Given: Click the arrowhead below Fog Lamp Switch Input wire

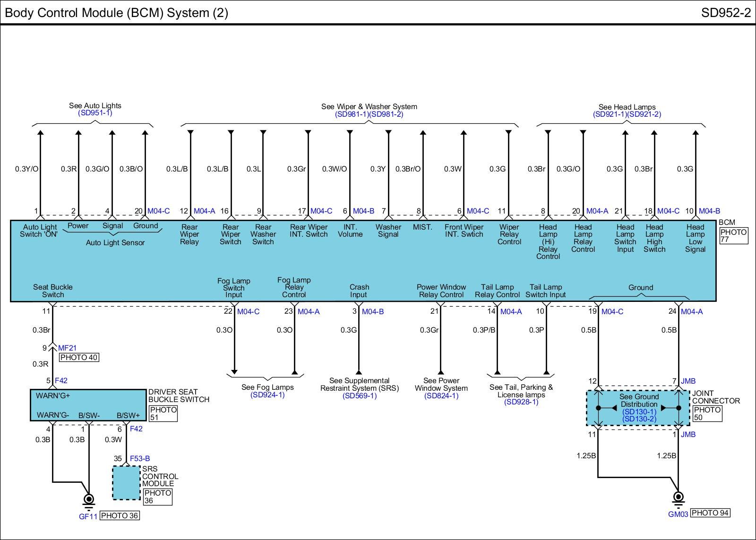Looking at the screenshot, I should click(234, 372).
